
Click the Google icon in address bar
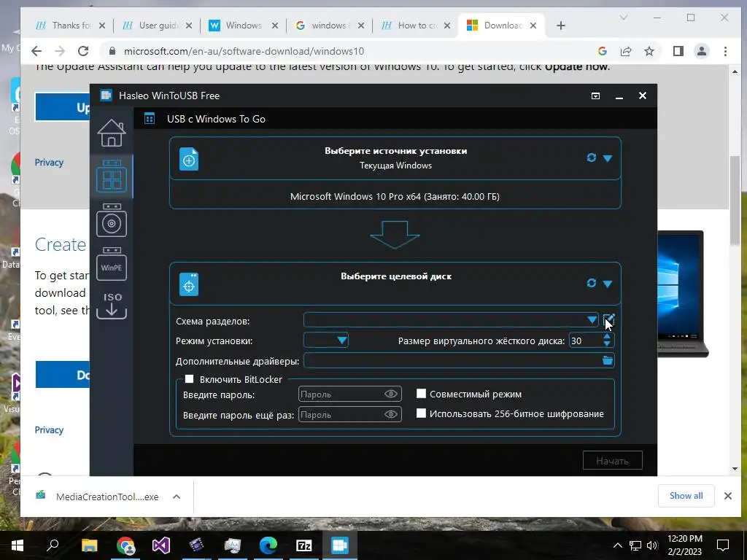602,51
